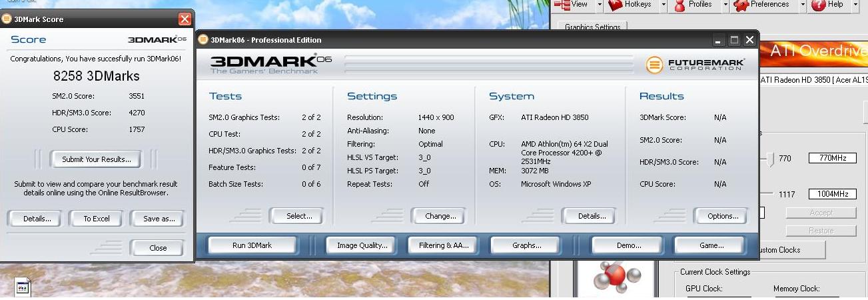The height and width of the screenshot is (300, 868).
Task: Click the ATI Overdrive banner heading
Action: click(819, 51)
